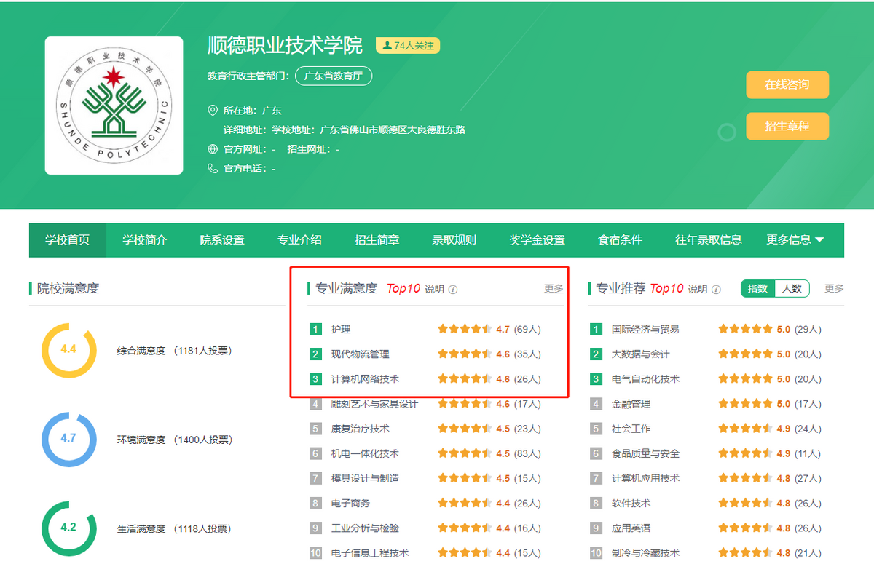The height and width of the screenshot is (588, 874).
Task: Select the 指数 ranking toggle option
Action: (757, 288)
